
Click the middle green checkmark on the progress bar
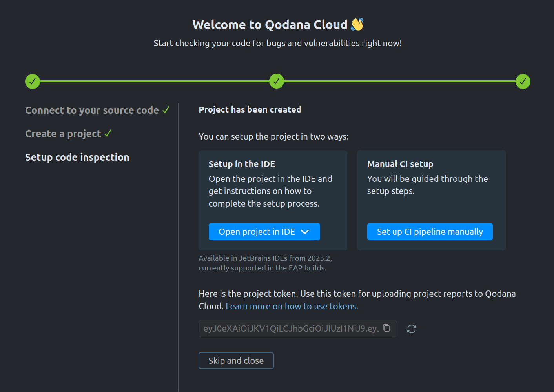tap(277, 81)
